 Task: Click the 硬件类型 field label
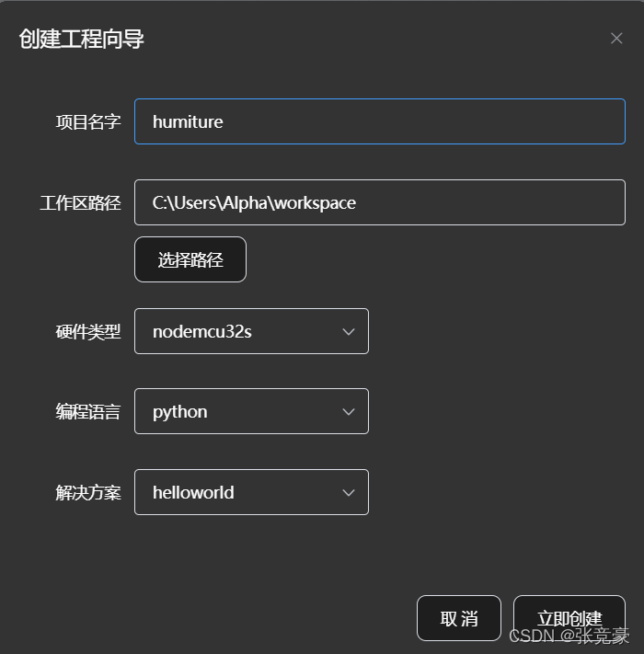pos(88,332)
